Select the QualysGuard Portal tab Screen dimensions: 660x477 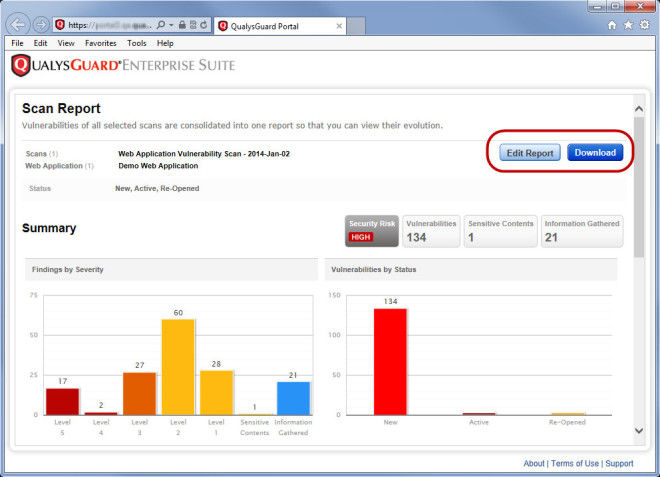pyautogui.click(x=280, y=26)
